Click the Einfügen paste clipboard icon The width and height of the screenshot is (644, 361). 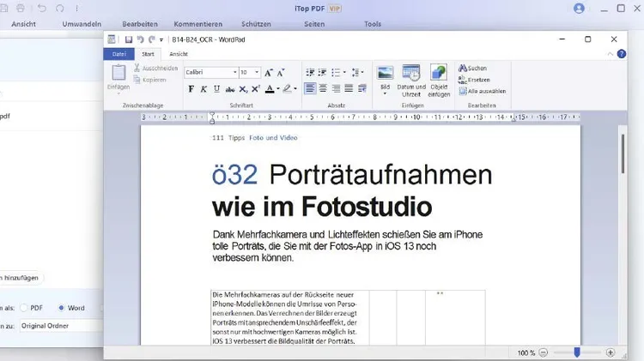[x=118, y=73]
